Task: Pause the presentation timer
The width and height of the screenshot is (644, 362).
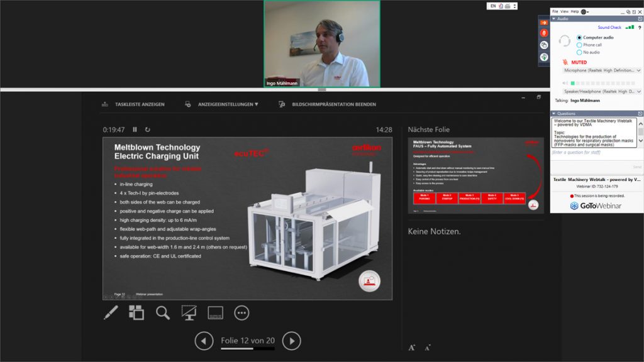Action: [x=135, y=129]
